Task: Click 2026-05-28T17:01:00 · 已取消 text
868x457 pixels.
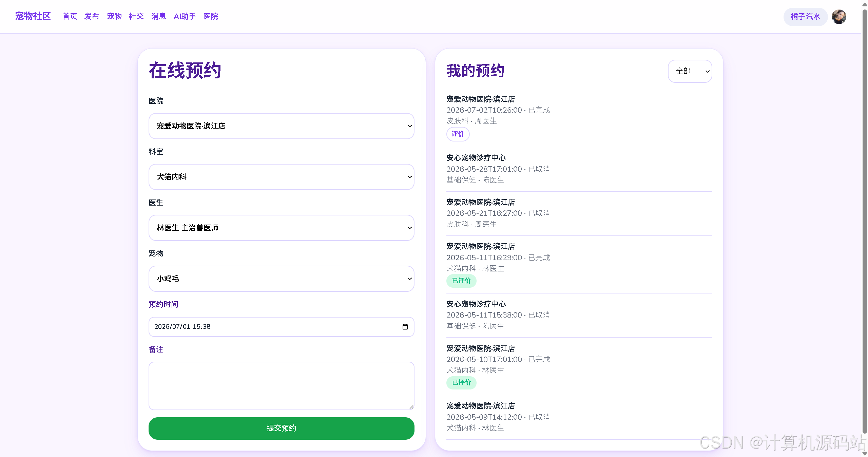Action: (498, 169)
